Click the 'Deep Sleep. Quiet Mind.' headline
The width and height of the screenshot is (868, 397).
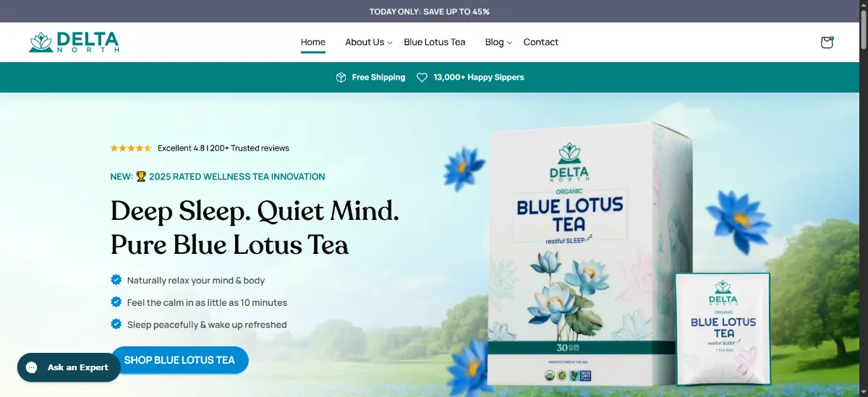[x=255, y=211]
